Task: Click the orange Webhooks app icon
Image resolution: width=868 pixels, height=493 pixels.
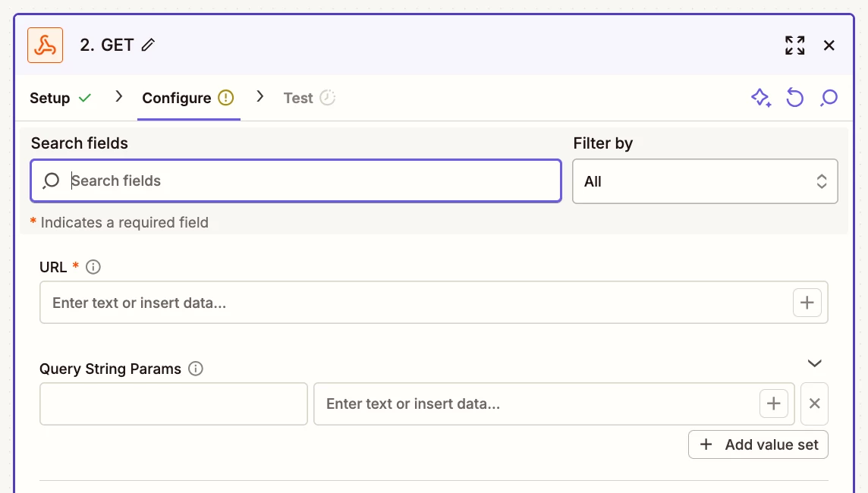Action: pos(45,46)
